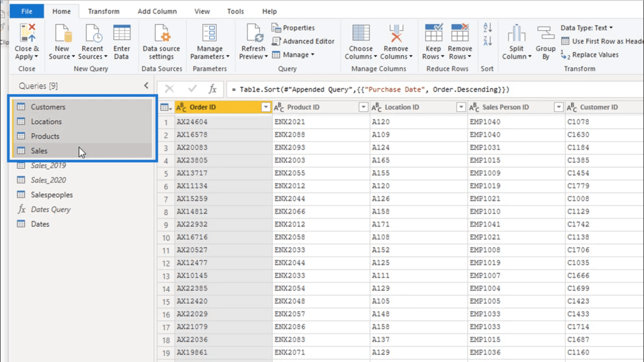Expand the Remove Columns dropdown arrow
The height and width of the screenshot is (362, 644).
pos(411,57)
